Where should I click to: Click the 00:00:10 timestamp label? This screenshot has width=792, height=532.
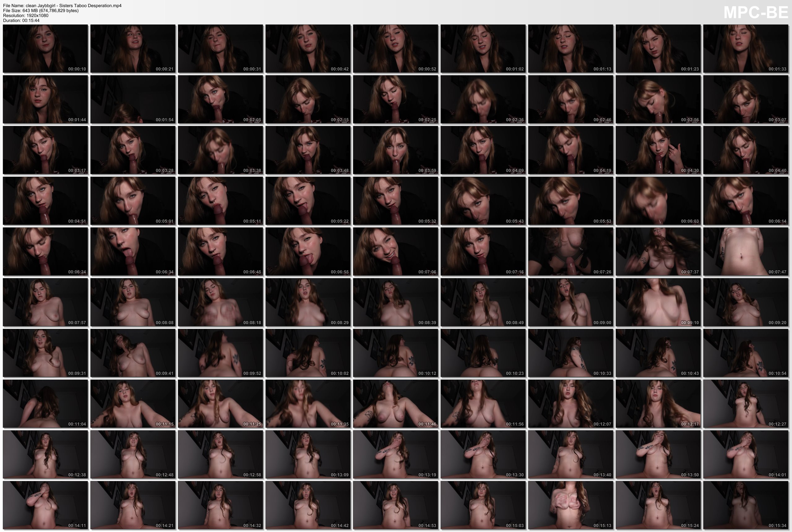[x=77, y=69]
